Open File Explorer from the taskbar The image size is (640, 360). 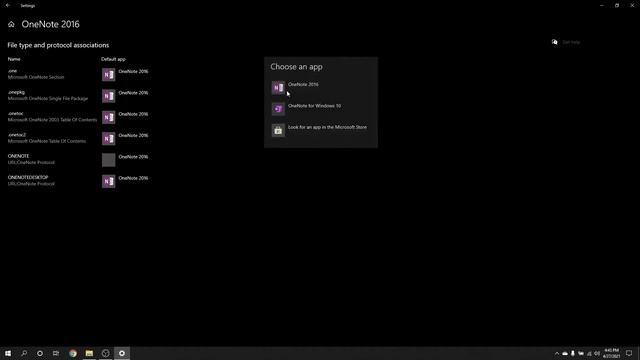tap(89, 353)
